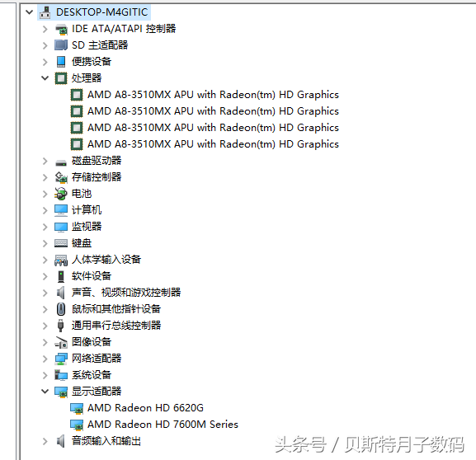Select the 计算机 label

click(87, 210)
